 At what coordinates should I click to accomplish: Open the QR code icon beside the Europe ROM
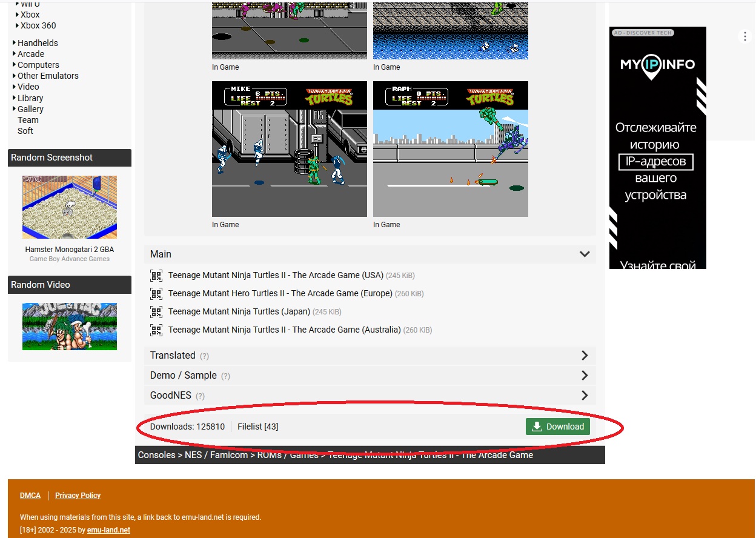[x=156, y=294]
